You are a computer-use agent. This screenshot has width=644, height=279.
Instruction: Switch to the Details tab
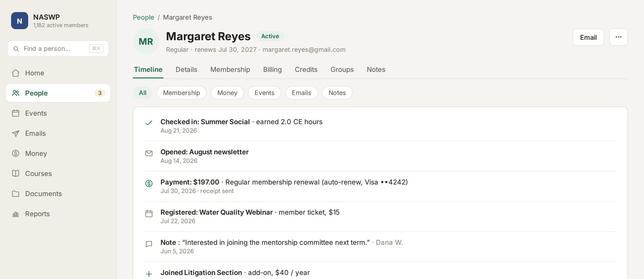(186, 70)
